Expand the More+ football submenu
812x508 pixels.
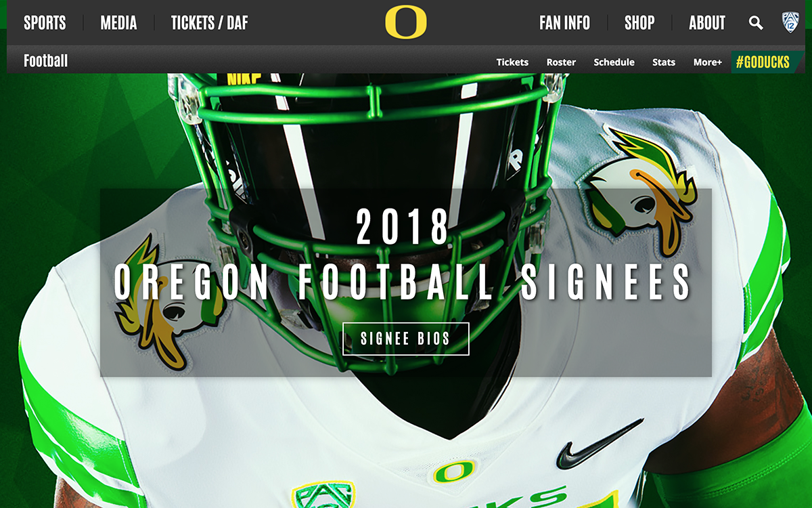coord(707,62)
